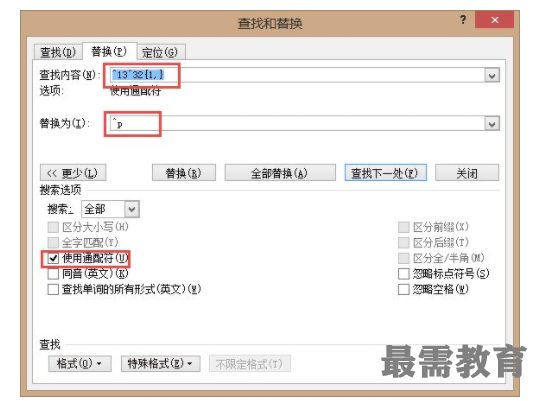Click the 不限定格式(T) button
The image size is (533, 401).
pos(250,364)
